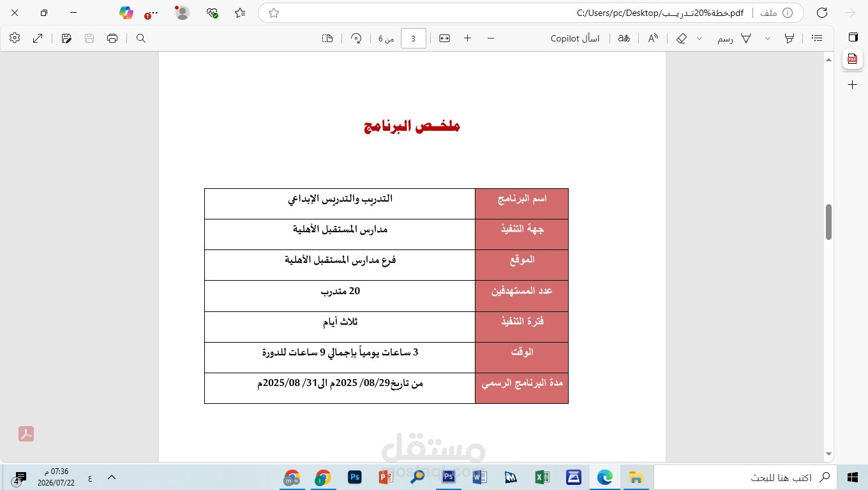Click the cell الوقت
This screenshot has width=868, height=490.
[x=521, y=357]
